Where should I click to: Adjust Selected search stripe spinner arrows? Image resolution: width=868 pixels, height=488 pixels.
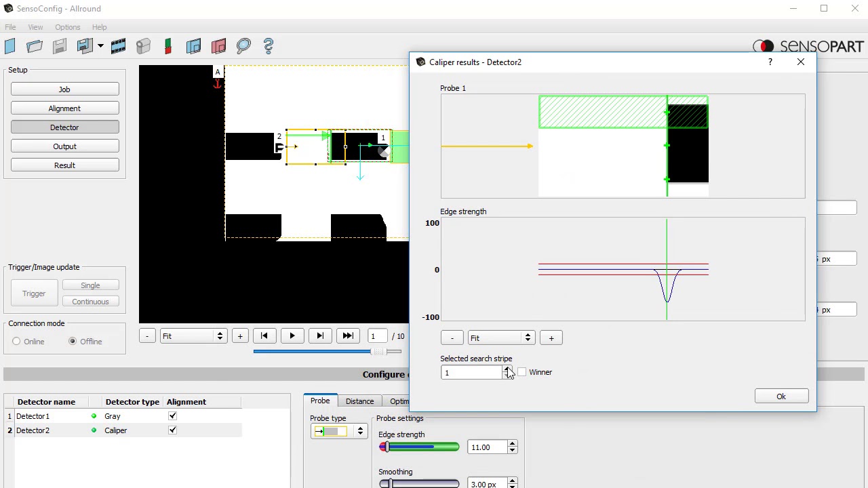[x=507, y=373]
